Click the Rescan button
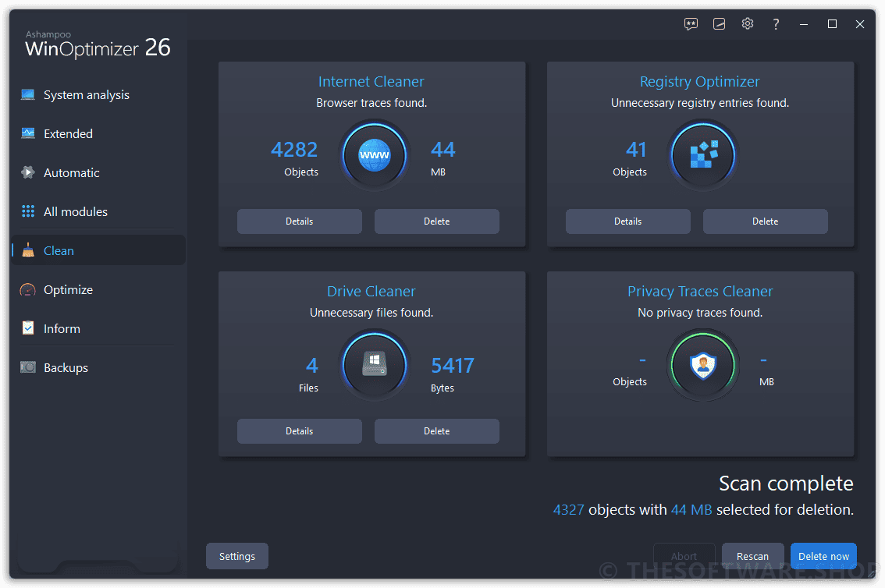The height and width of the screenshot is (588, 885). (x=752, y=556)
